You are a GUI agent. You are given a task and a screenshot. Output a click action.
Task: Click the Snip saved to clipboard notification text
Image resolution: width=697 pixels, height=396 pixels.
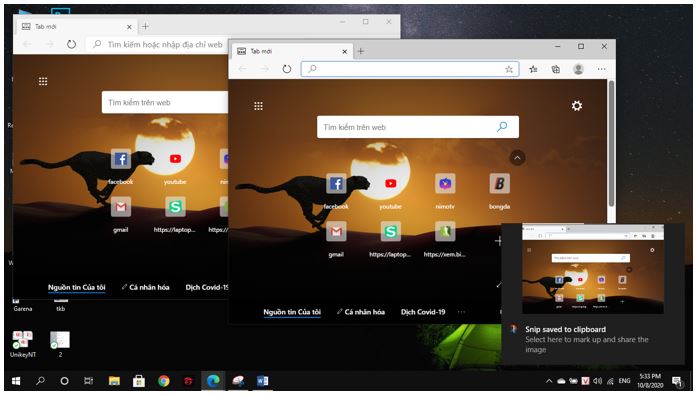pyautogui.click(x=565, y=329)
